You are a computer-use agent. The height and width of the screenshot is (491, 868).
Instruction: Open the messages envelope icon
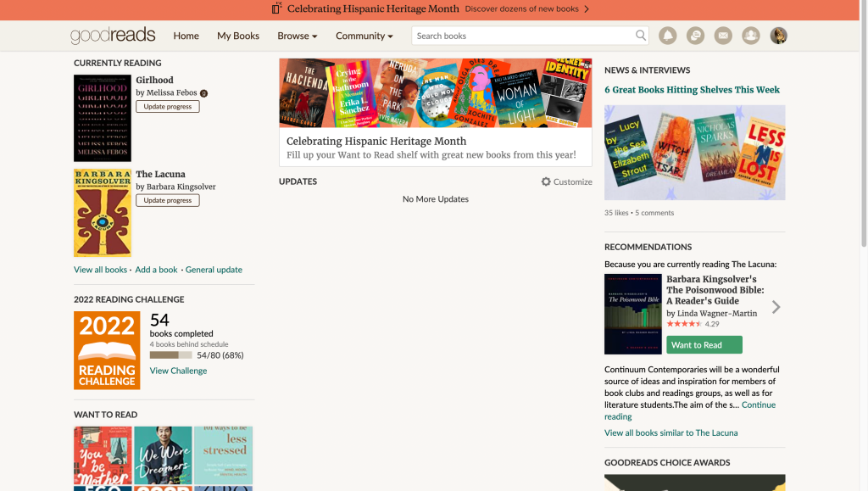tap(723, 36)
